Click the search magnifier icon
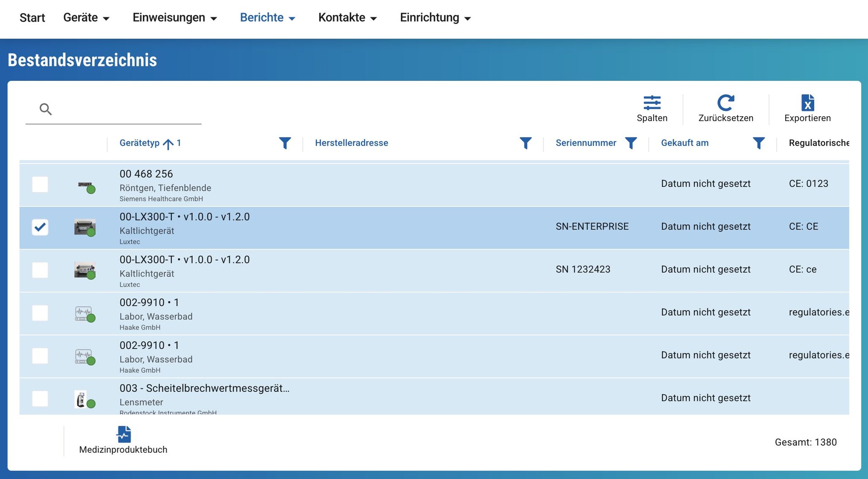The image size is (868, 479). click(46, 109)
